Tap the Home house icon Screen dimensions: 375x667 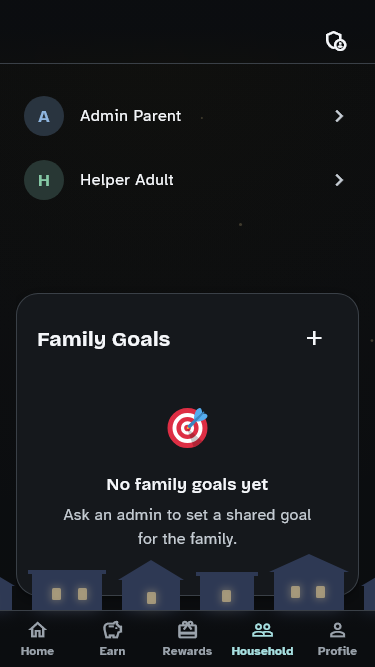click(37, 630)
